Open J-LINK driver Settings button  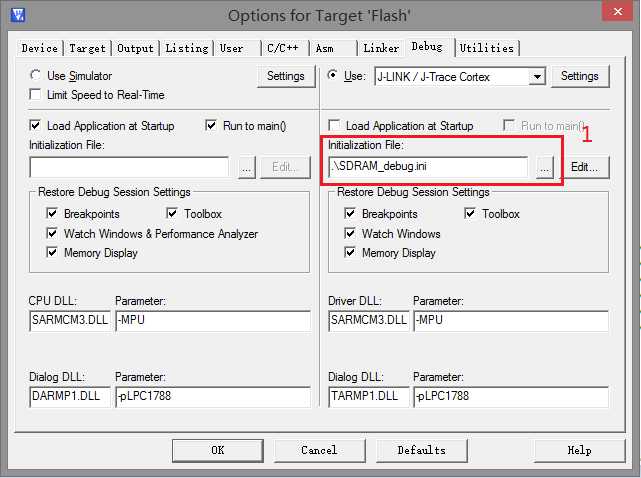(580, 76)
